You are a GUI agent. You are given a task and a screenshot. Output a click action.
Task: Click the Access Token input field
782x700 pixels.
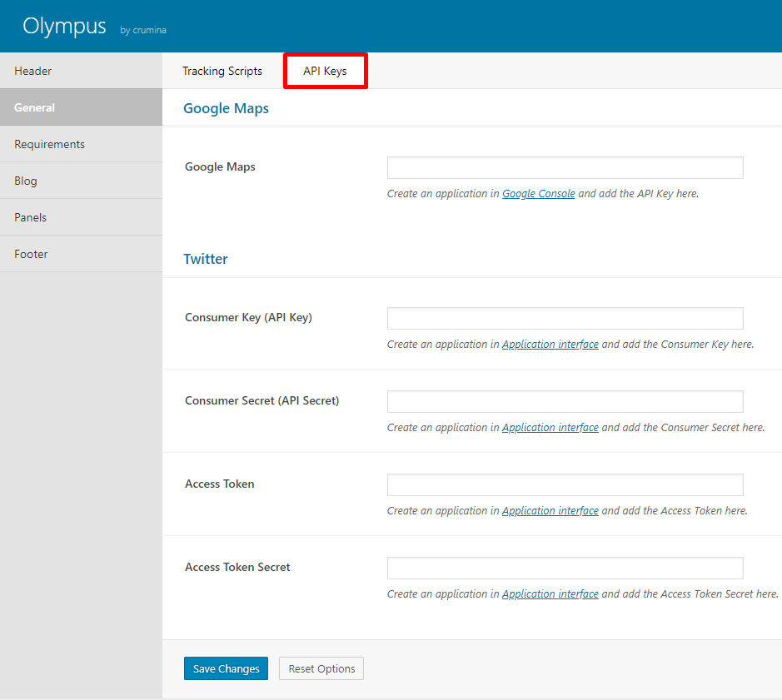(x=565, y=484)
